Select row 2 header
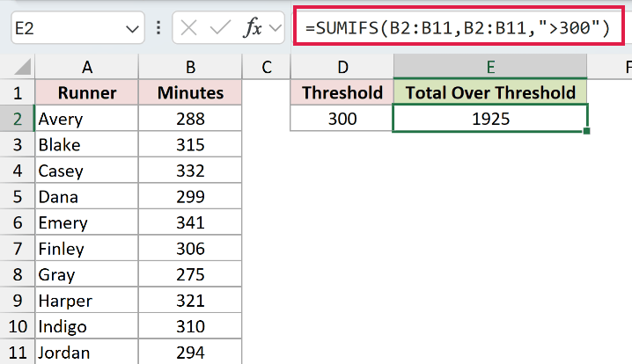Viewport: 632px width, 364px height. pos(18,119)
